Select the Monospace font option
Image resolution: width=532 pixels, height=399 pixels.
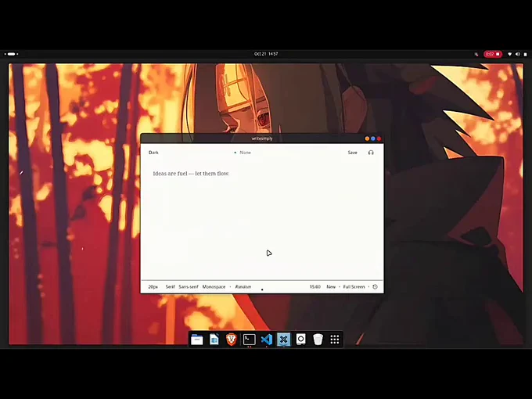point(214,287)
